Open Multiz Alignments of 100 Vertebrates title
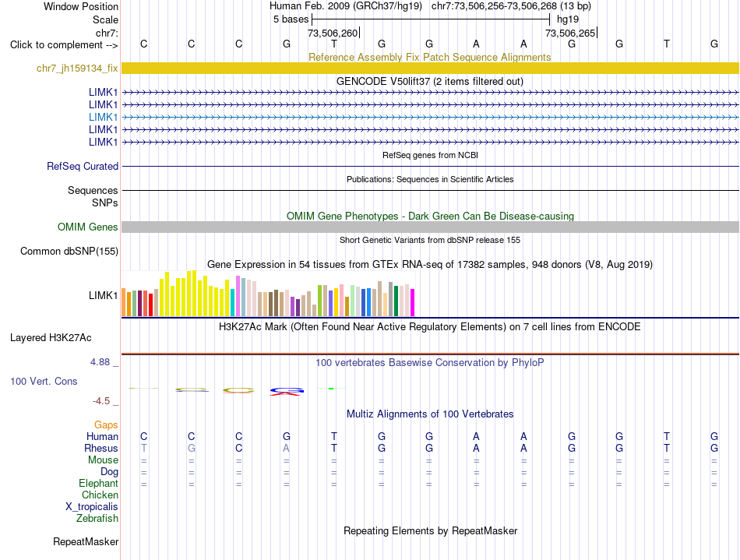Image resolution: width=740 pixels, height=560 pixels. click(430, 414)
